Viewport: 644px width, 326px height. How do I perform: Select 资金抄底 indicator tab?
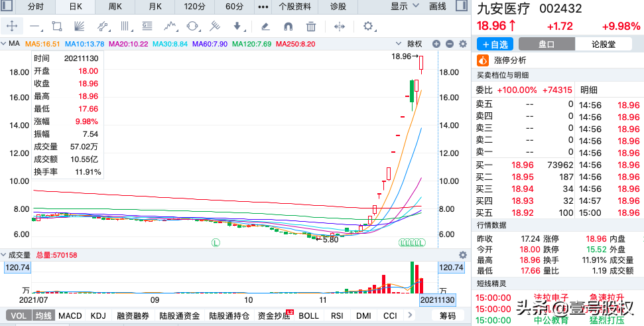[x=273, y=316]
